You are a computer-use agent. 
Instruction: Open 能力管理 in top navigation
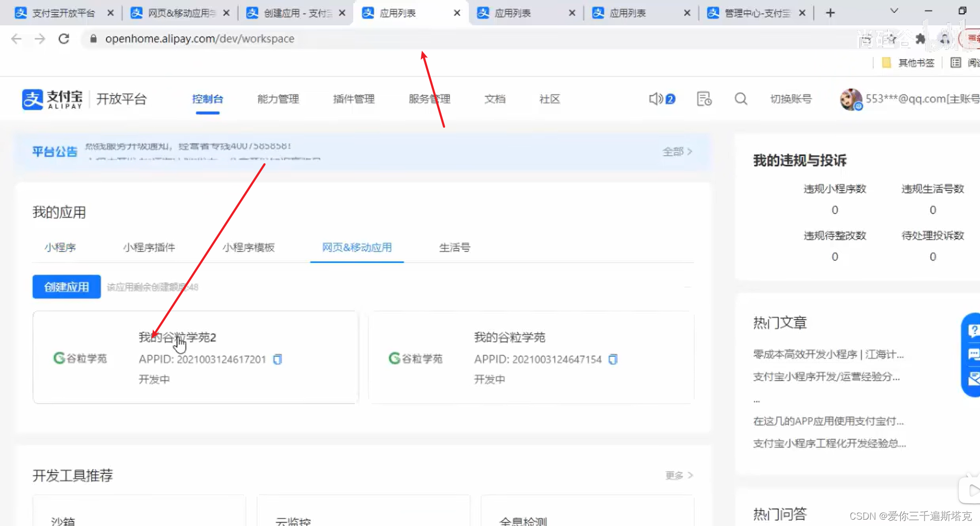[278, 99]
